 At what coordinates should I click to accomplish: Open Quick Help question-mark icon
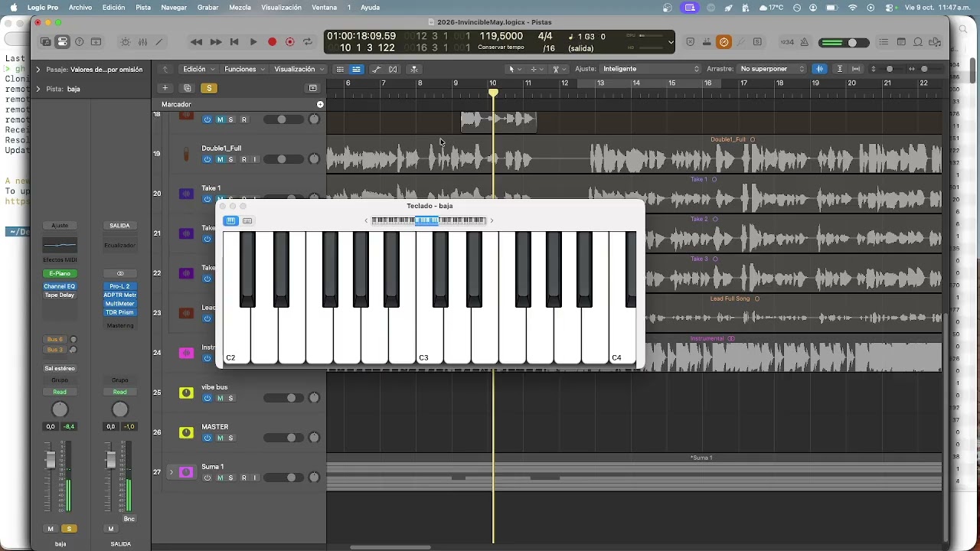point(80,42)
